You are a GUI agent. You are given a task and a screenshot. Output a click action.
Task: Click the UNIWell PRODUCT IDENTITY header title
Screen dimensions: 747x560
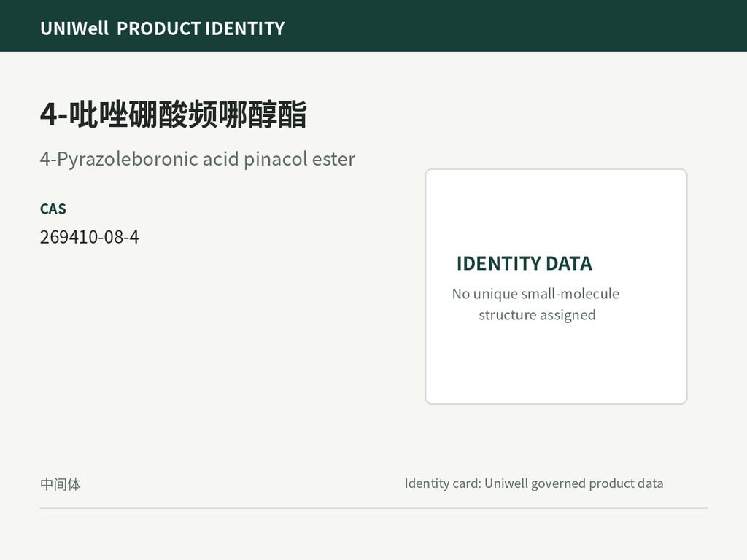tap(163, 28)
